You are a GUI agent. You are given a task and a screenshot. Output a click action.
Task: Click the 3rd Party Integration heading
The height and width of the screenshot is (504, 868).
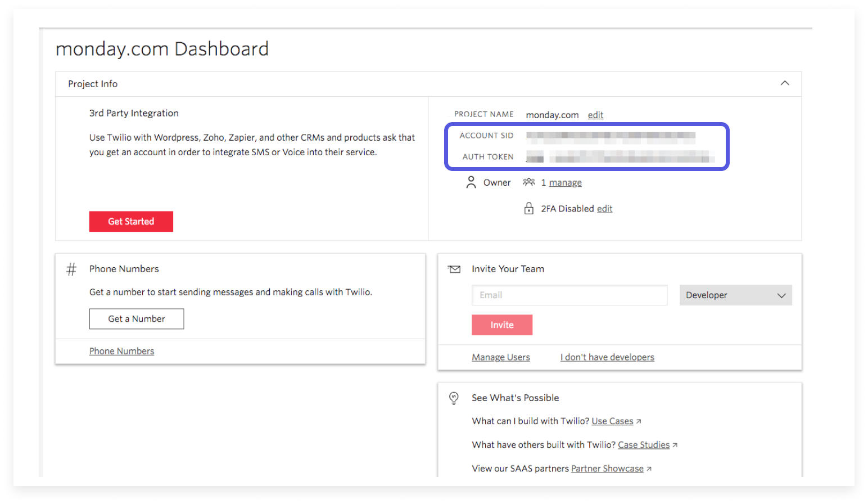click(x=134, y=113)
